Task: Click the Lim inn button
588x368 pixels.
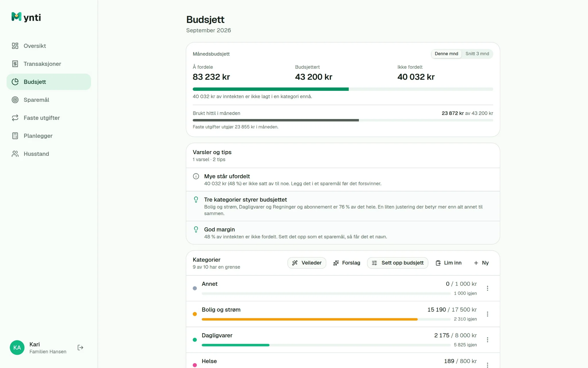Action: pyautogui.click(x=448, y=263)
